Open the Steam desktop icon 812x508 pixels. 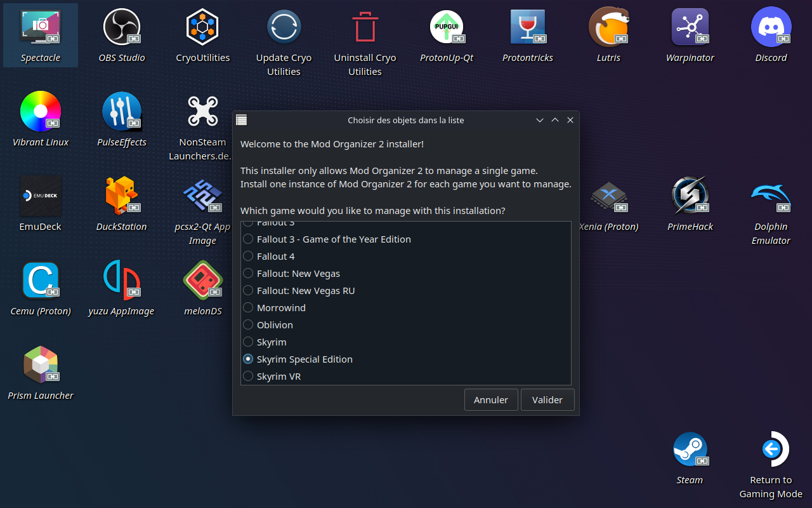[690, 449]
